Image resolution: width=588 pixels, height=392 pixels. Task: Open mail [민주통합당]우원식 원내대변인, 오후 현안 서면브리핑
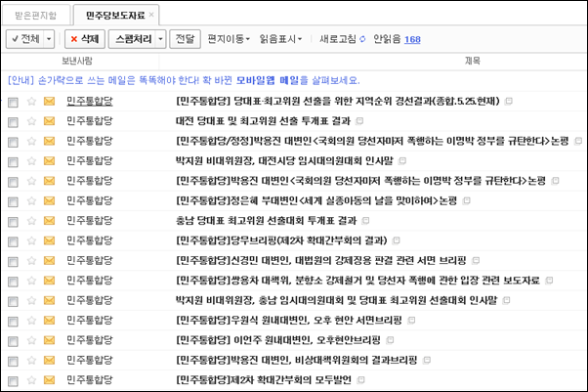click(289, 320)
